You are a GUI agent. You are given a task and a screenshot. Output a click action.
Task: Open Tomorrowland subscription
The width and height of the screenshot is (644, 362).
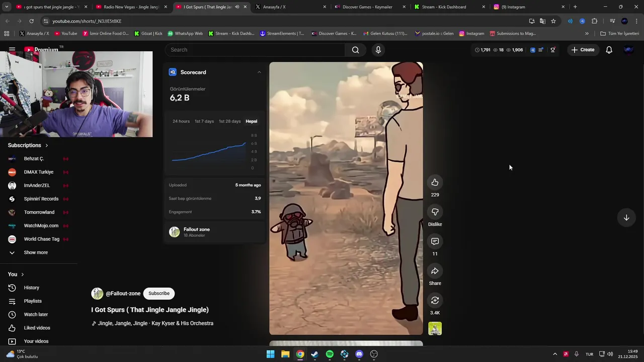pyautogui.click(x=38, y=212)
